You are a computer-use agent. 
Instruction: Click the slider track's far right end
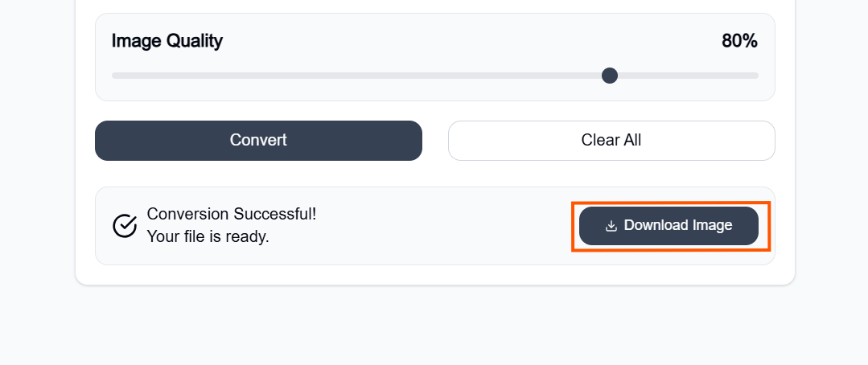[x=755, y=76]
